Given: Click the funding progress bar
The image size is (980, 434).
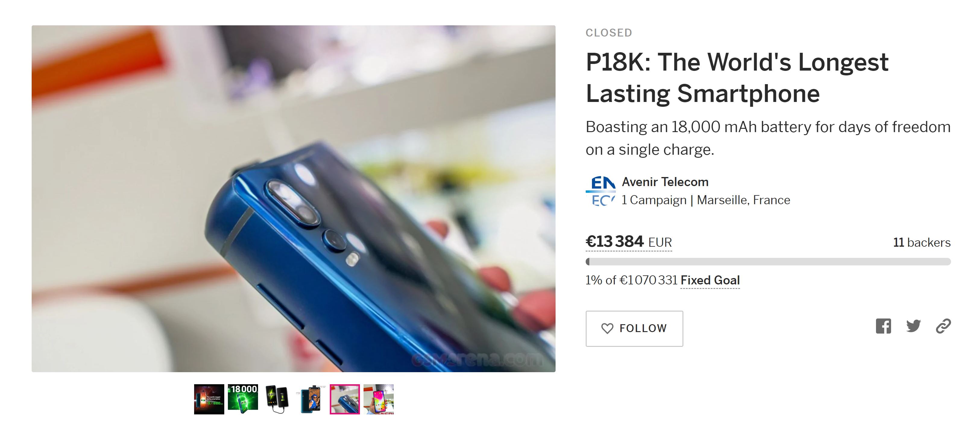Looking at the screenshot, I should click(768, 261).
